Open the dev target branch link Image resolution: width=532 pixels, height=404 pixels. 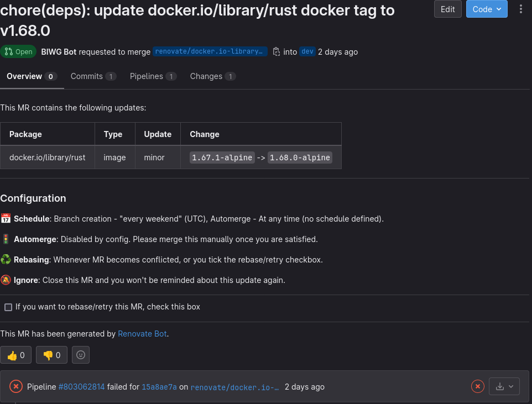[307, 51]
